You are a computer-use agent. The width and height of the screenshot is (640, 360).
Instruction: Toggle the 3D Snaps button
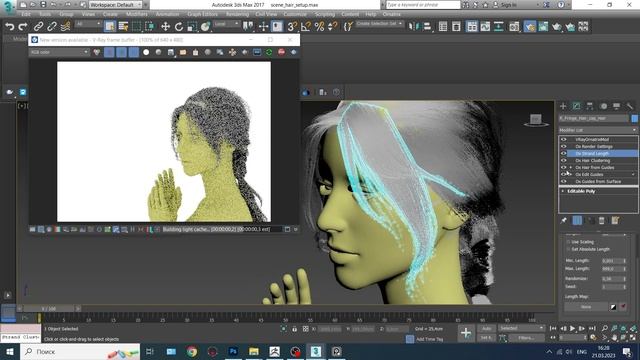pos(292,27)
